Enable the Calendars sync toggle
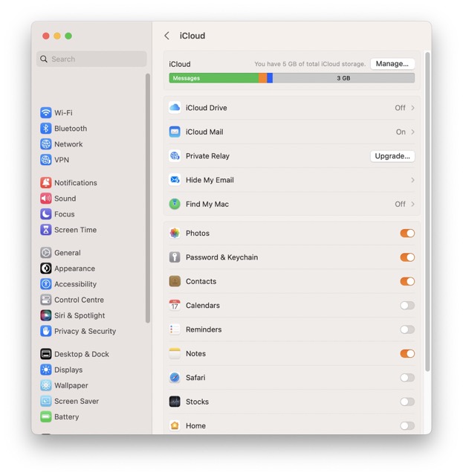The image size is (463, 476). click(407, 306)
